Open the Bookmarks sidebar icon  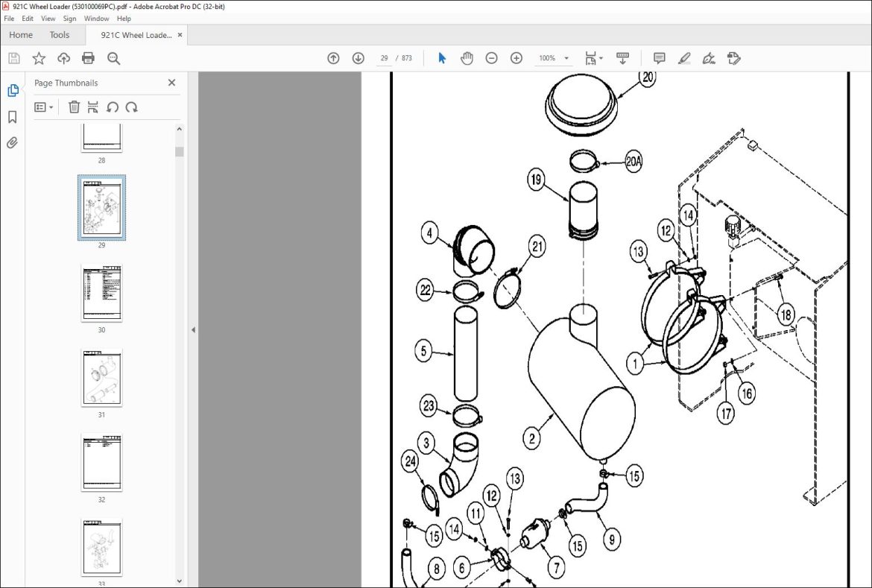point(12,117)
